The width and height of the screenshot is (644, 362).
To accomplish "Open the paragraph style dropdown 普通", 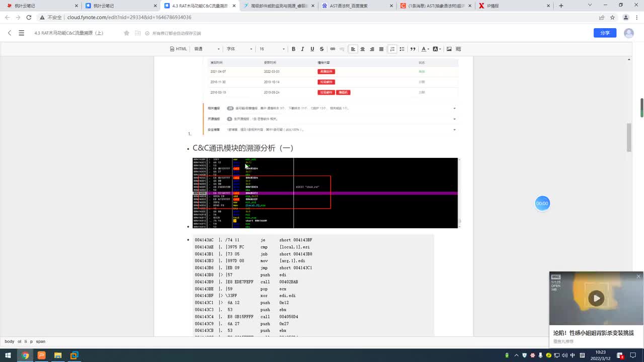I will [x=207, y=49].
